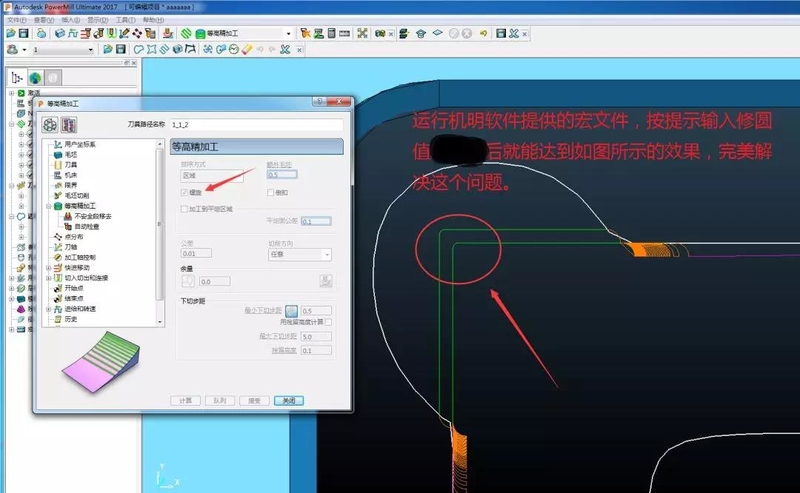Toggle the 螺旋 (spiral) checkbox
The width and height of the screenshot is (800, 493).
(183, 191)
